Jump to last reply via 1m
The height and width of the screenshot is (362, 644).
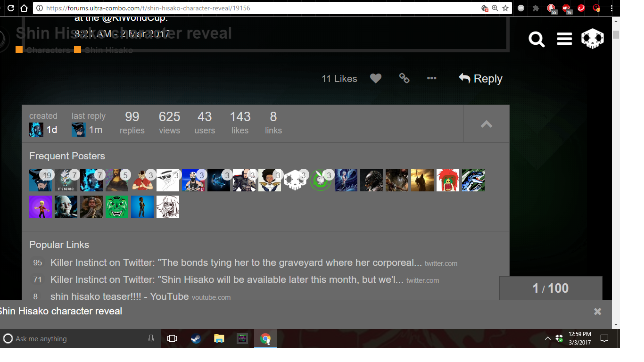[x=96, y=130]
